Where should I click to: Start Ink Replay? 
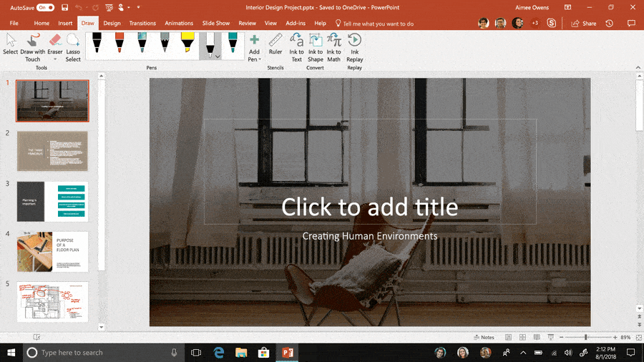(354, 48)
